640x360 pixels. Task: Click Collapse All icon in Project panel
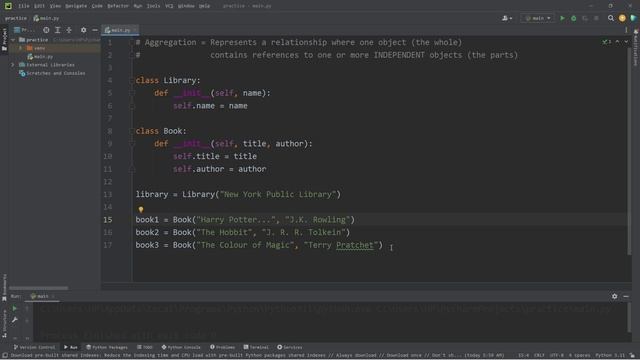pyautogui.click(x=69, y=30)
